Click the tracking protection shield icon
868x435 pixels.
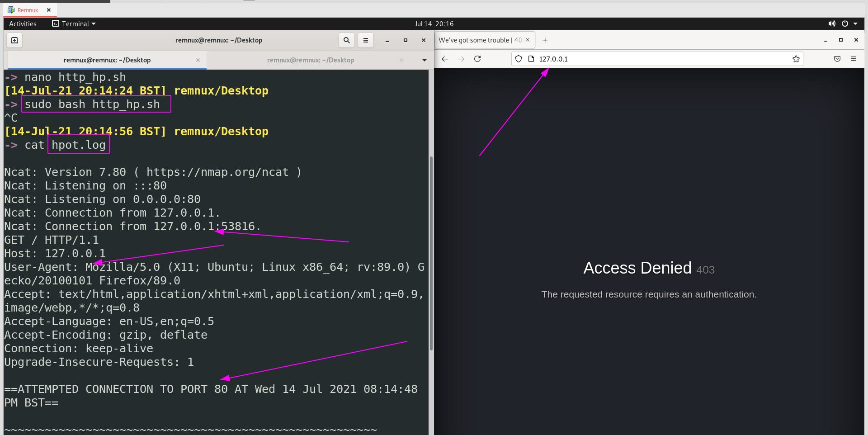click(x=519, y=59)
